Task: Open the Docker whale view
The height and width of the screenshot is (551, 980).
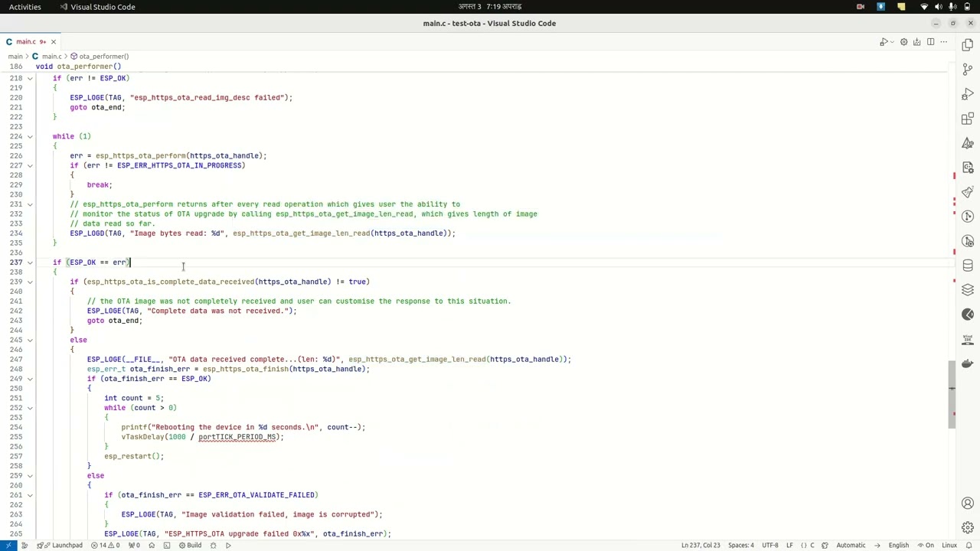Action: (x=968, y=364)
